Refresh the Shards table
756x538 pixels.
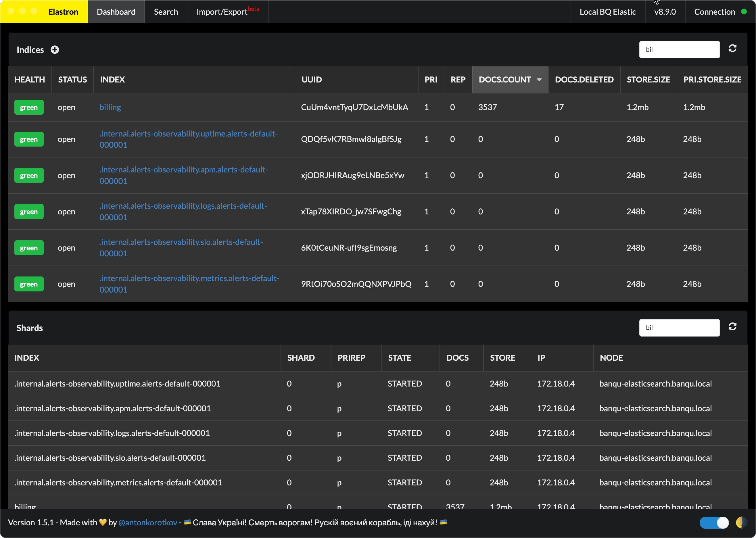732,327
